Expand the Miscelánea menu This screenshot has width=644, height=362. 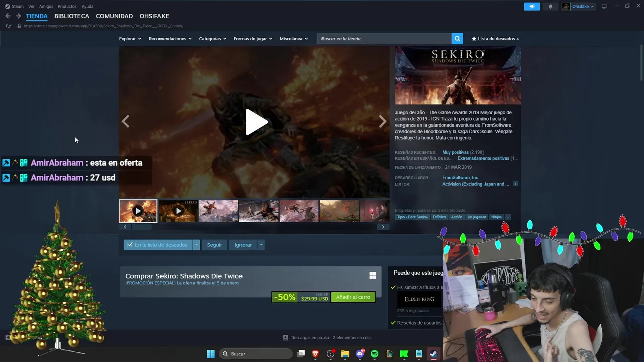pyautogui.click(x=294, y=39)
